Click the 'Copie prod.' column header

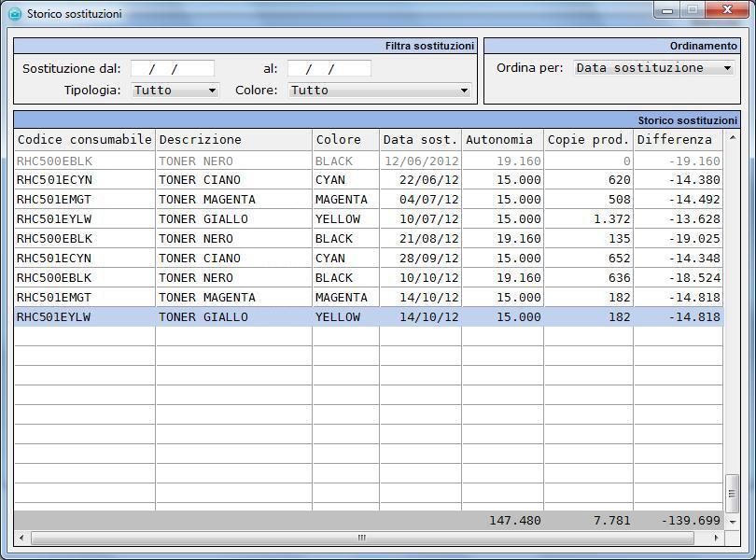point(588,140)
